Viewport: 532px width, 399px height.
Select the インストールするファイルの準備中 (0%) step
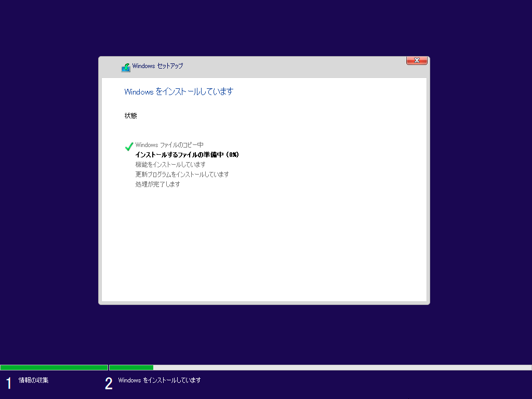[187, 155]
